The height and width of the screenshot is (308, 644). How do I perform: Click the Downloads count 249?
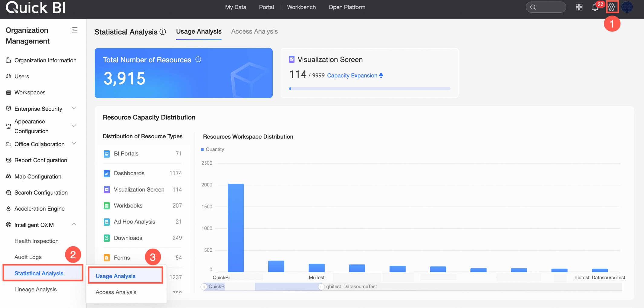177,238
